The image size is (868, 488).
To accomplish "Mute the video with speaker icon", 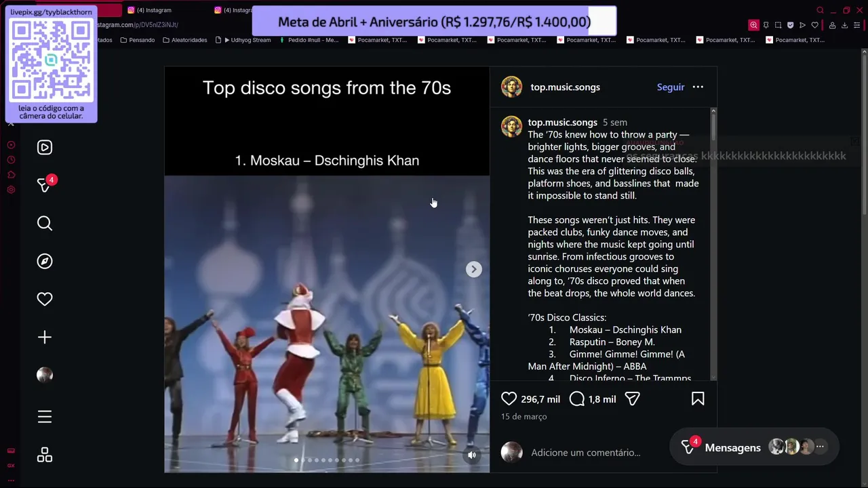I will [x=472, y=455].
